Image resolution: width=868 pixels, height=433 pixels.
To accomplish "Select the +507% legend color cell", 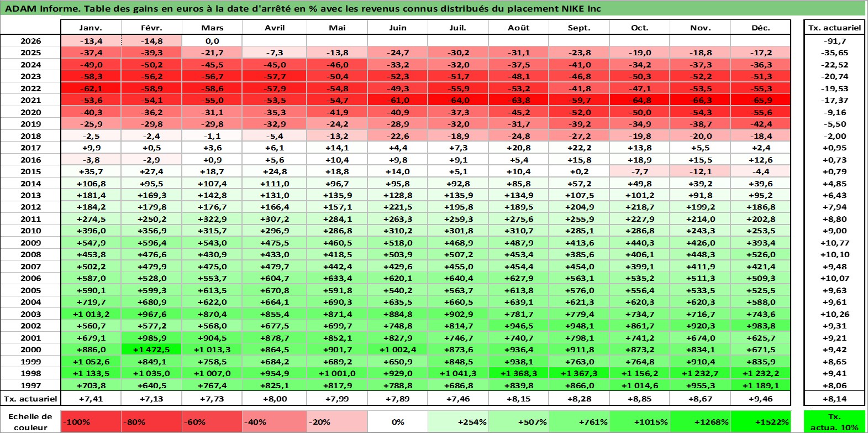I will (518, 421).
